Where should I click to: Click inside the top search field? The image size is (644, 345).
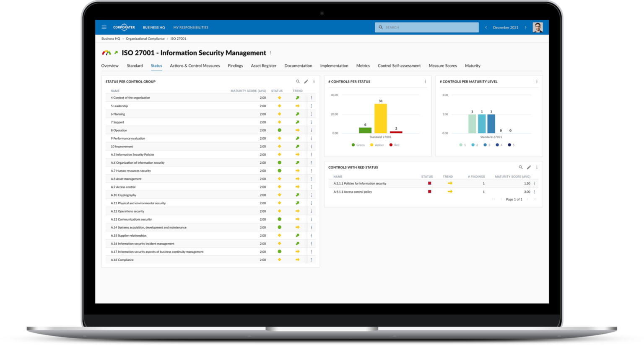pos(426,27)
